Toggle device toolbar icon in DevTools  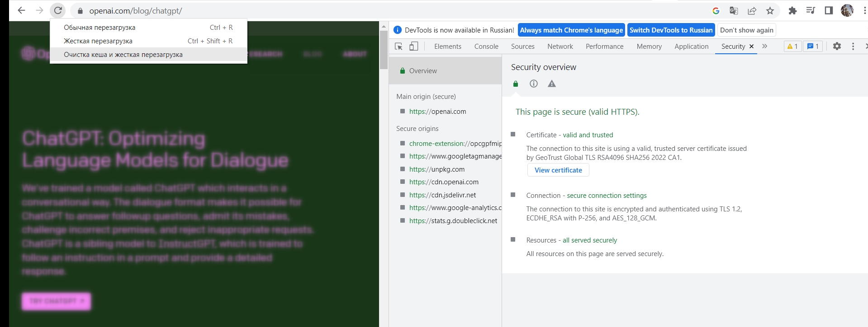click(414, 46)
